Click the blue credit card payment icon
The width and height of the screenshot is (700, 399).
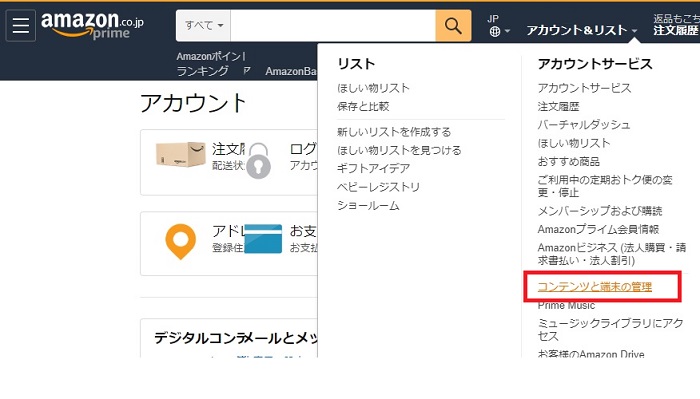[x=263, y=239]
